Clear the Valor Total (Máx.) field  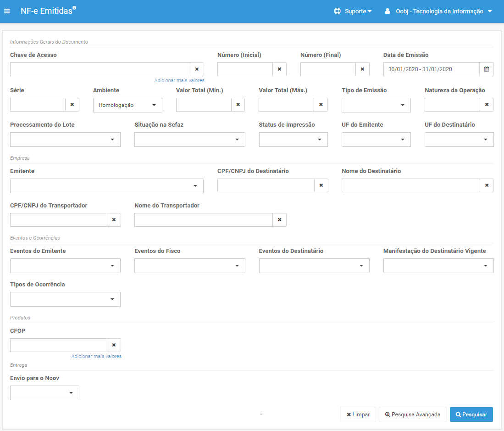tap(321, 105)
